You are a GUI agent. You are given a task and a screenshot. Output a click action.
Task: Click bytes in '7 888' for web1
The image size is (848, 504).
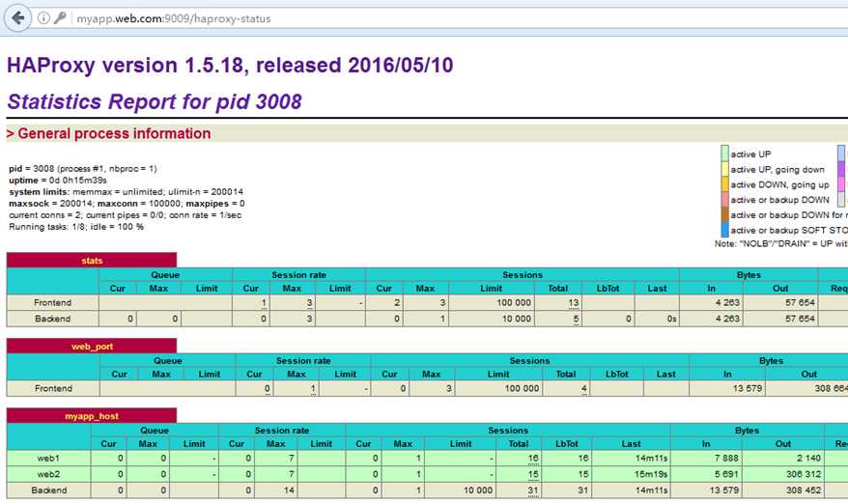click(x=726, y=458)
